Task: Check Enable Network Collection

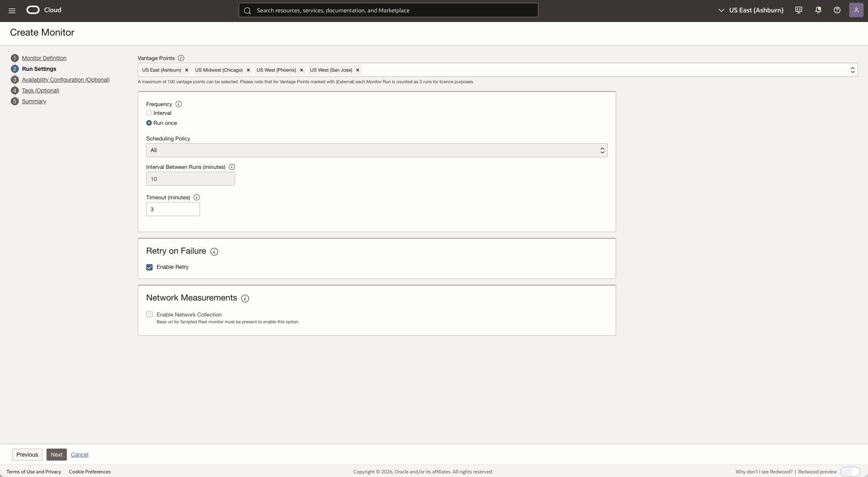Action: coord(149,315)
